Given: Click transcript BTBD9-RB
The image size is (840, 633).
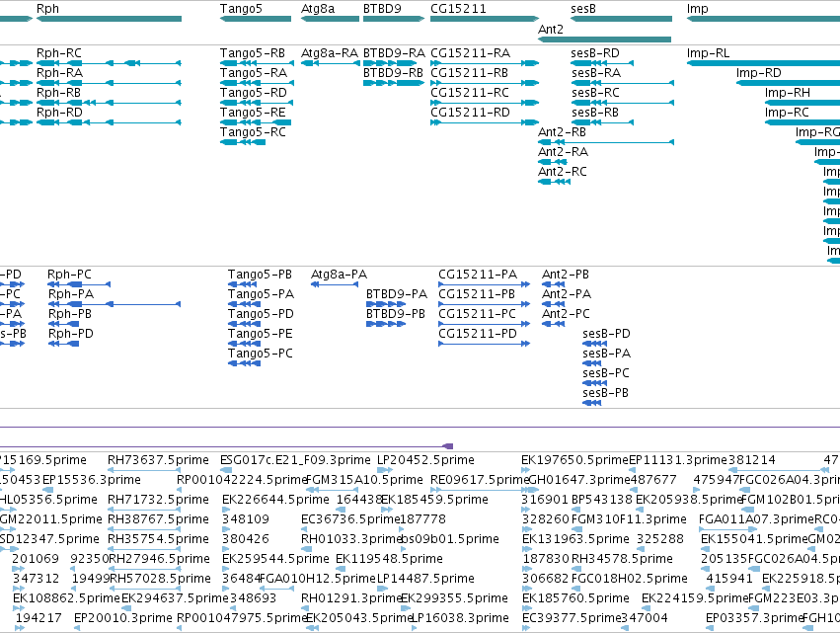Looking at the screenshot, I should point(394,83).
